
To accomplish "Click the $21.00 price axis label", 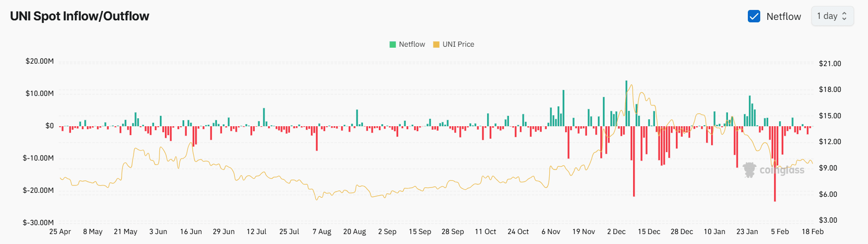I will coord(830,64).
